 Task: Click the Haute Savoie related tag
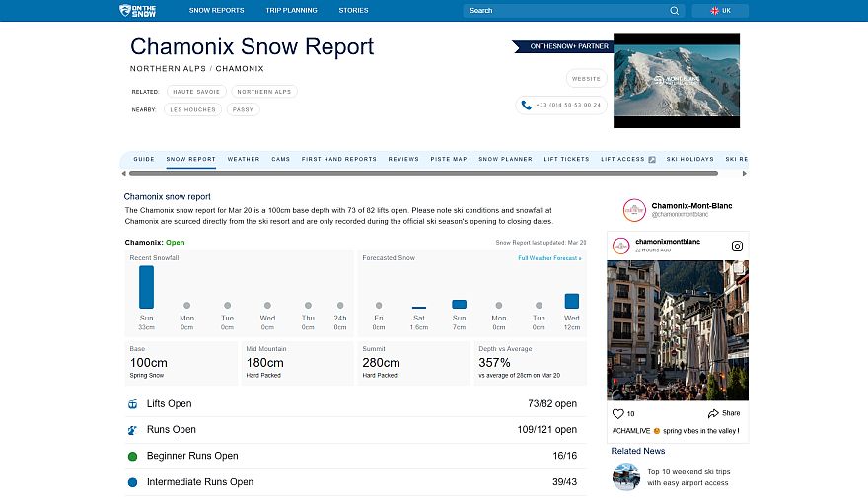[195, 92]
